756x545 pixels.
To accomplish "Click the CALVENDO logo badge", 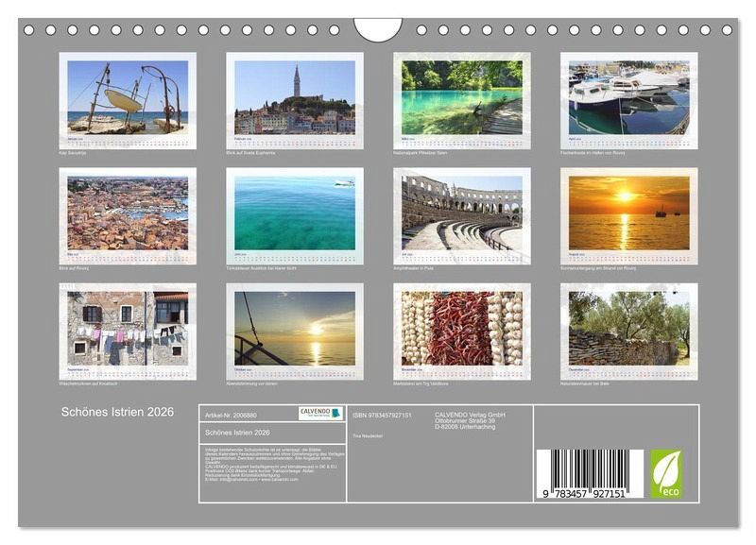I will point(320,413).
